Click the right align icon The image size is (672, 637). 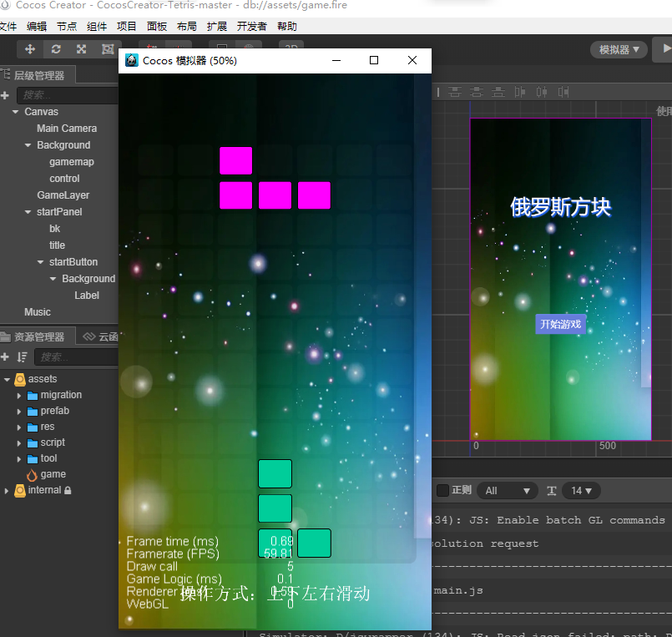click(563, 92)
